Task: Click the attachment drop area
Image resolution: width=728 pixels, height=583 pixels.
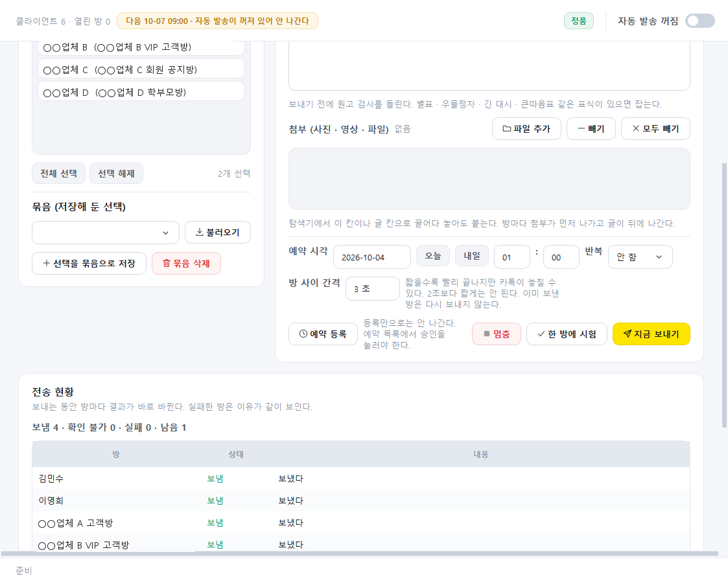Action: click(x=489, y=179)
